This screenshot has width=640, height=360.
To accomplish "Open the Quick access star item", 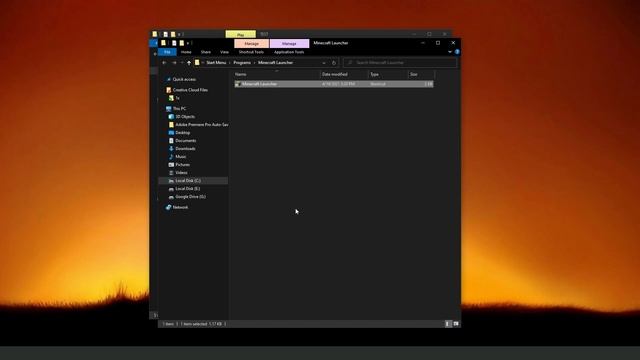I will 181,79.
